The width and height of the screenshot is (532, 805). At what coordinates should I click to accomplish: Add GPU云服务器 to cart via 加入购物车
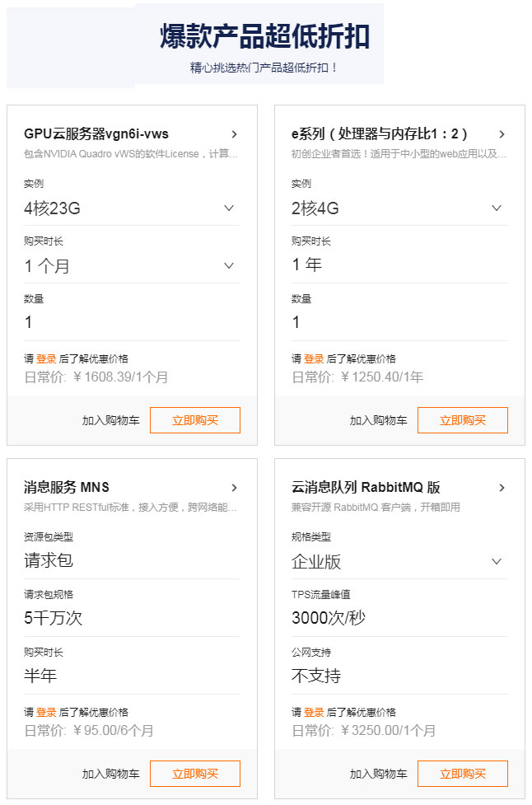click(x=111, y=420)
